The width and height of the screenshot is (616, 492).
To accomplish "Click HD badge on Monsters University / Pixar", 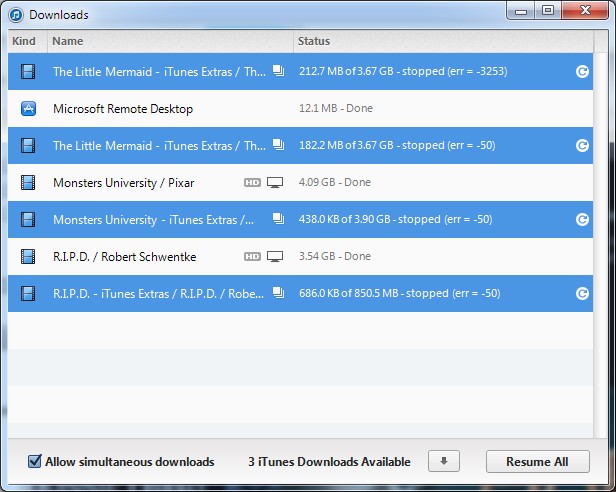I will pos(252,182).
